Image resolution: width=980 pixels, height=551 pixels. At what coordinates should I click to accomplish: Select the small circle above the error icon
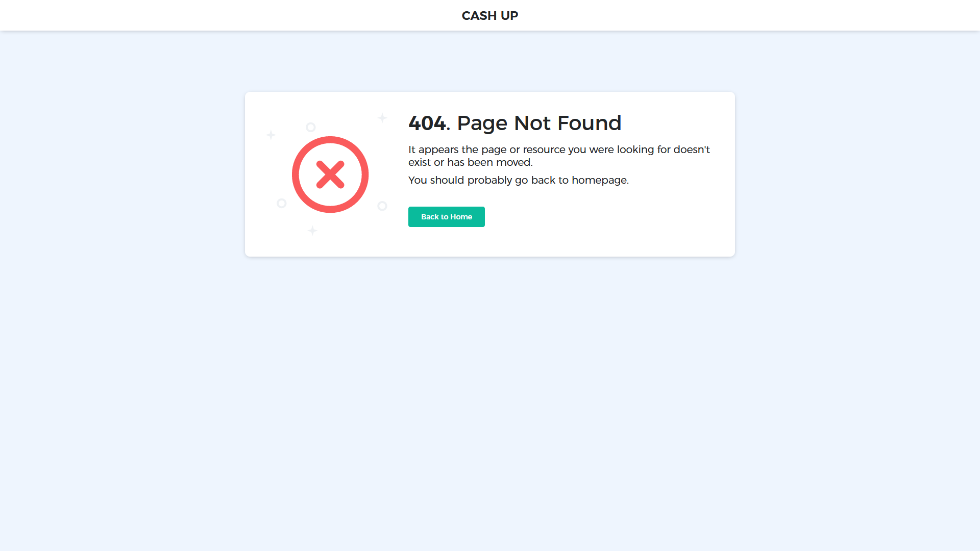pyautogui.click(x=310, y=127)
